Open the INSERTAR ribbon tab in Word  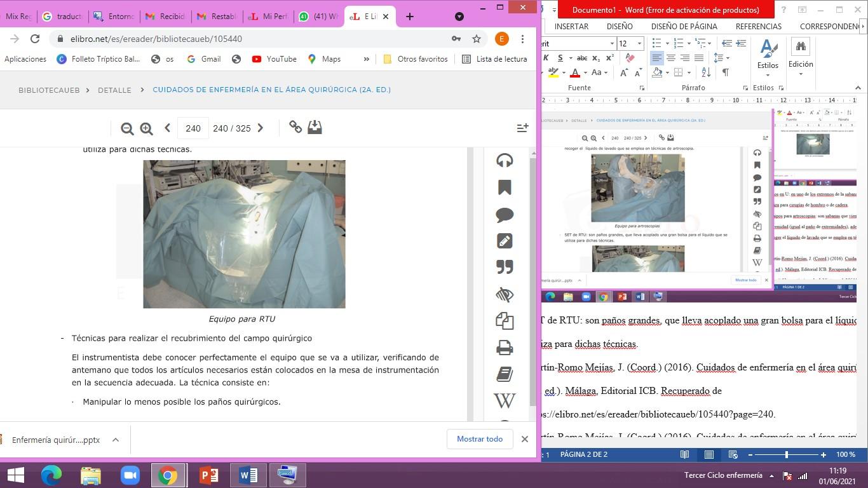tap(571, 27)
